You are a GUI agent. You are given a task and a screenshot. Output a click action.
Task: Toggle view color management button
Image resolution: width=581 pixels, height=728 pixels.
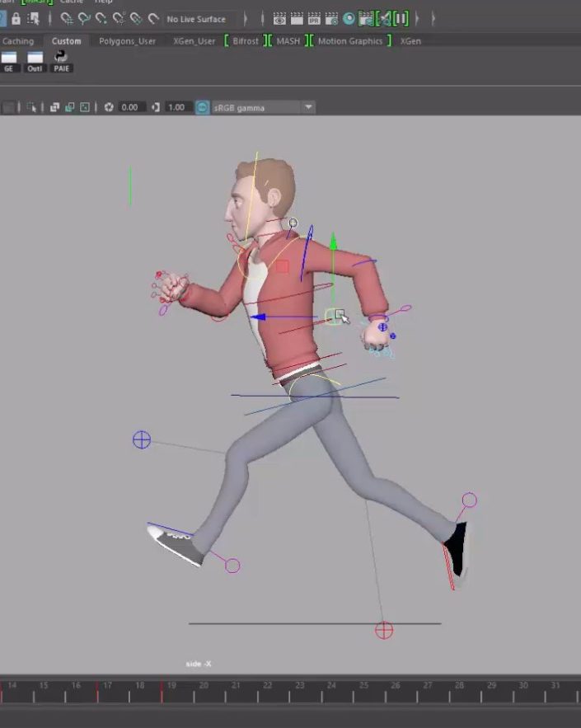[x=203, y=108]
